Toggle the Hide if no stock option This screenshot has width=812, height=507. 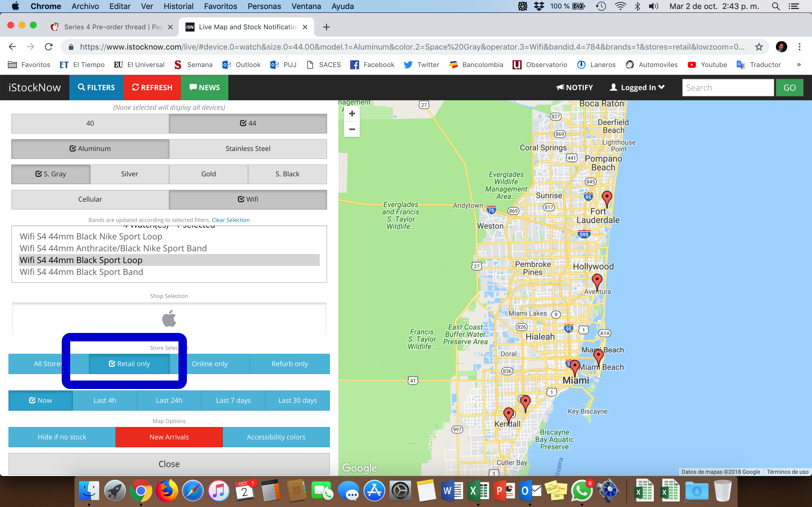[x=62, y=437]
